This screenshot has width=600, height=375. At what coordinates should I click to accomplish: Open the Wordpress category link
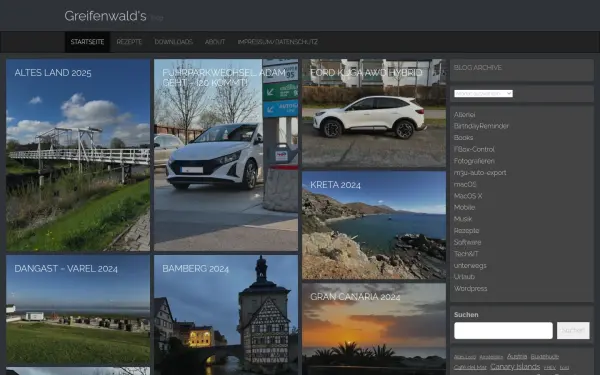click(x=471, y=288)
